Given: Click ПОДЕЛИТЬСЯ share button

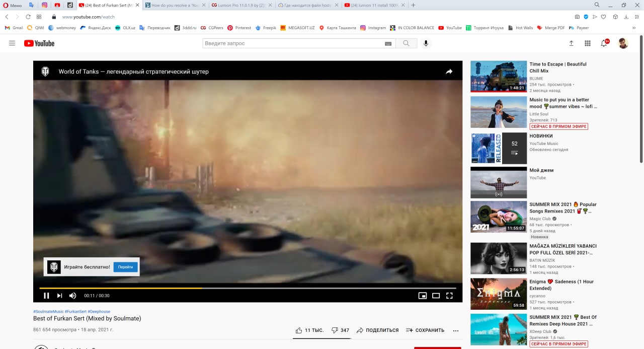Looking at the screenshot, I should [377, 330].
